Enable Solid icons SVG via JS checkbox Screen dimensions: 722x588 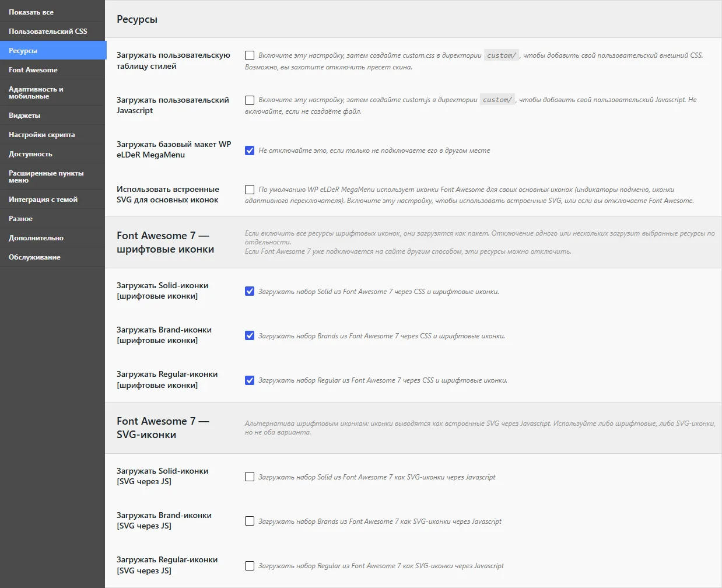(x=250, y=477)
